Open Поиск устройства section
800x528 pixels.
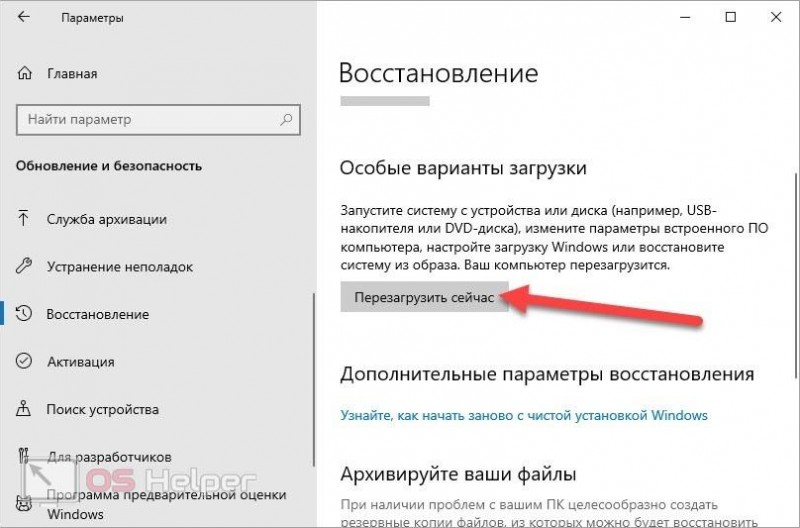(x=103, y=409)
